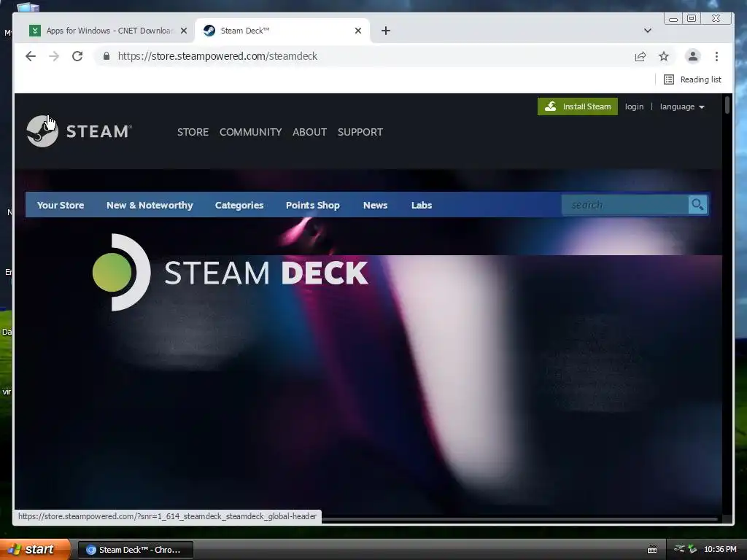Expand the tab search chevron
Image resolution: width=747 pixels, height=560 pixels.
648,31
